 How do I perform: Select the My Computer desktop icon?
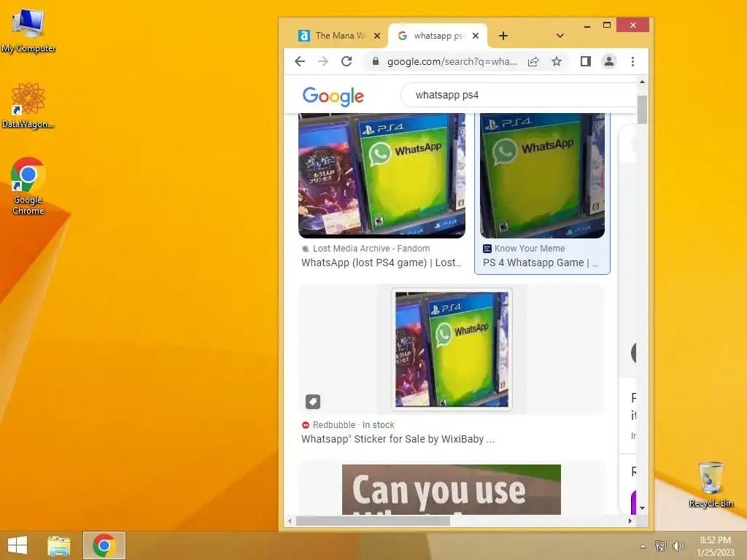tap(28, 31)
